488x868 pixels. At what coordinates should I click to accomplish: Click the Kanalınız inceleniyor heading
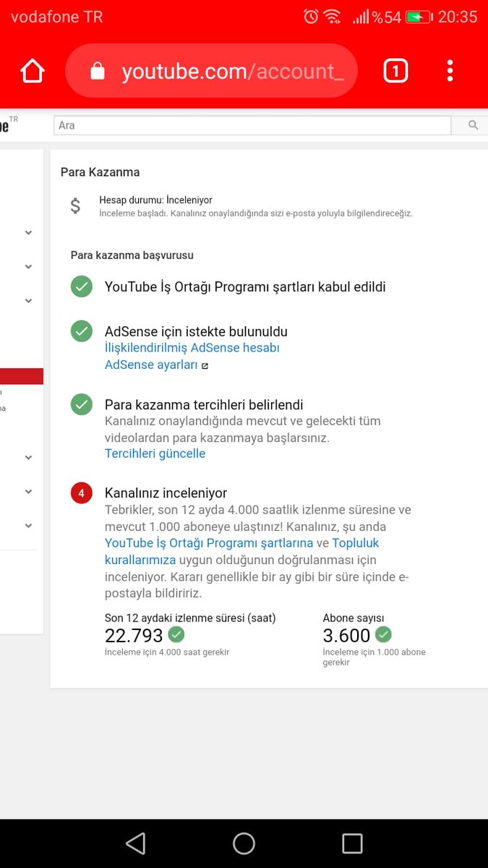[166, 493]
